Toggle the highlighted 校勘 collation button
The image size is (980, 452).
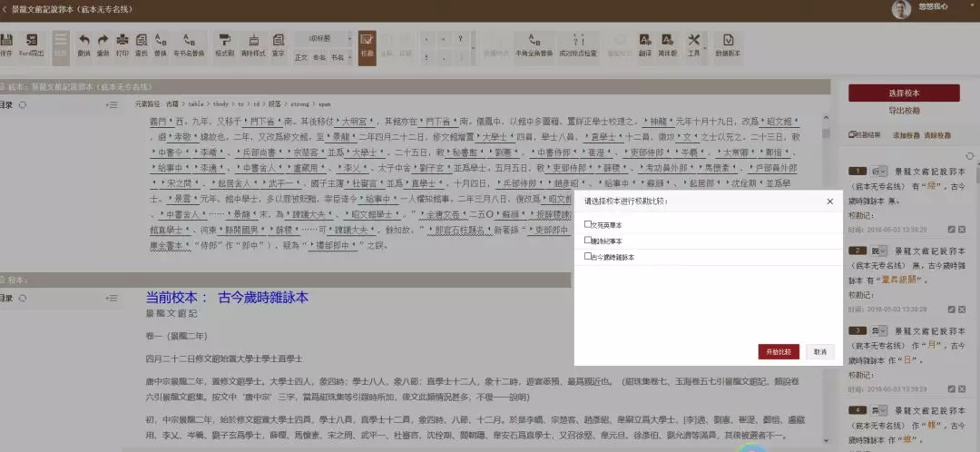pyautogui.click(x=367, y=47)
